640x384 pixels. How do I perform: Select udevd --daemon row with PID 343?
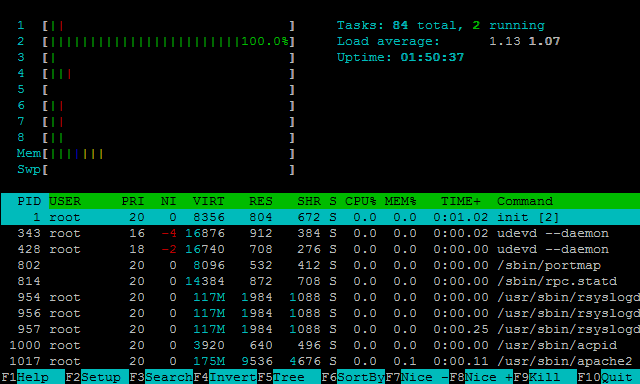coord(320,233)
